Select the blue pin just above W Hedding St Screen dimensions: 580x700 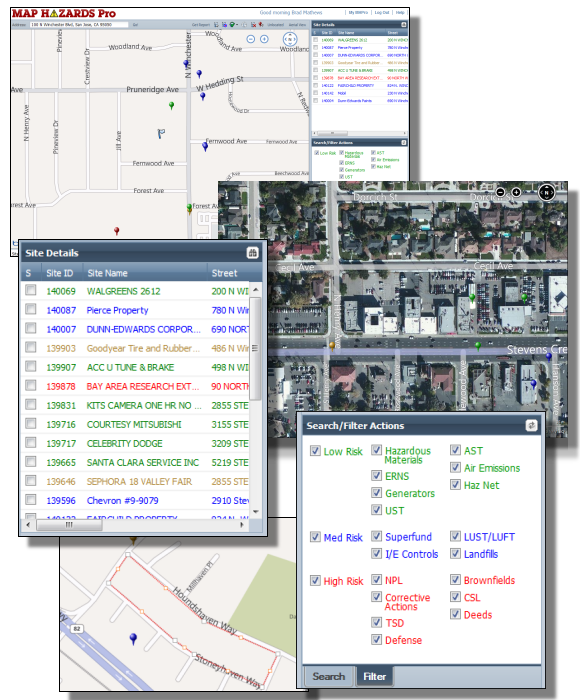199,74
